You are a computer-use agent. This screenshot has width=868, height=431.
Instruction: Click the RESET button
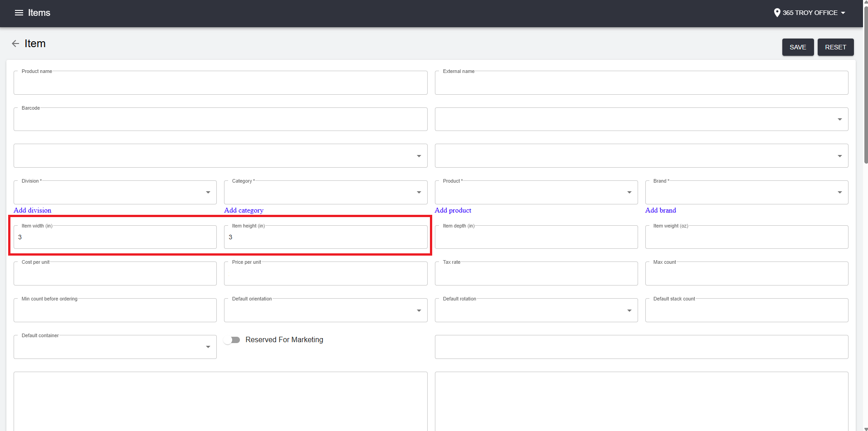(x=835, y=47)
